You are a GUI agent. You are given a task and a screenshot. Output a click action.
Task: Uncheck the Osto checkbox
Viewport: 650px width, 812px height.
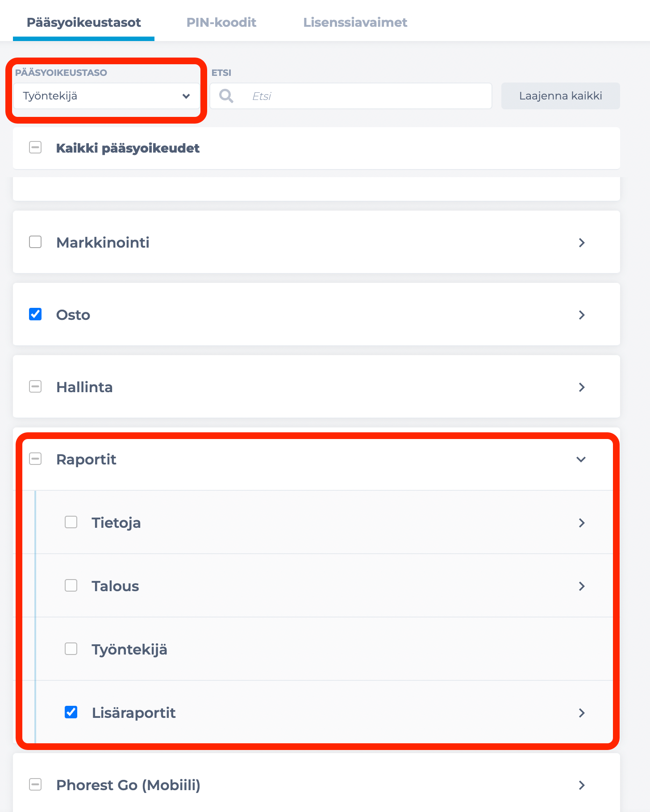pyautogui.click(x=35, y=314)
